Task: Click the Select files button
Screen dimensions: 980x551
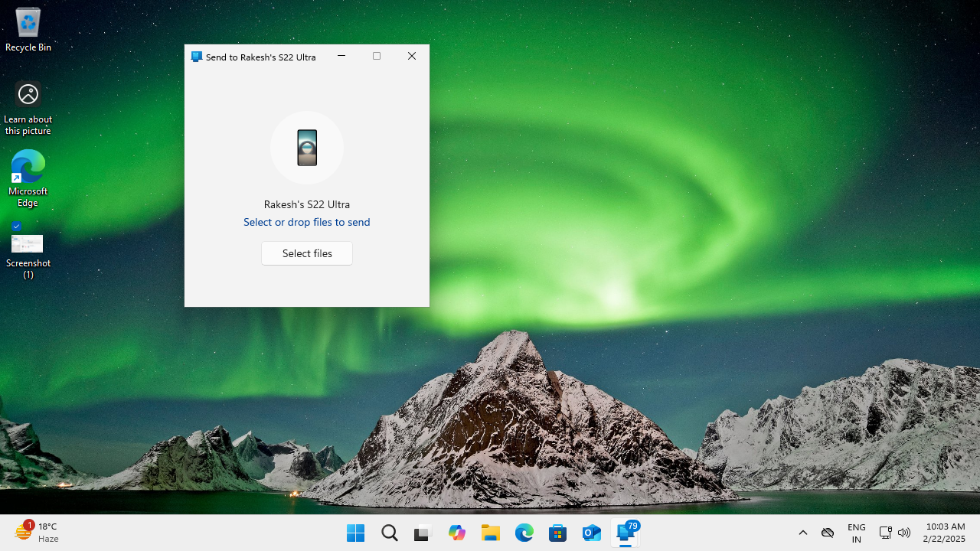Action: click(x=306, y=253)
